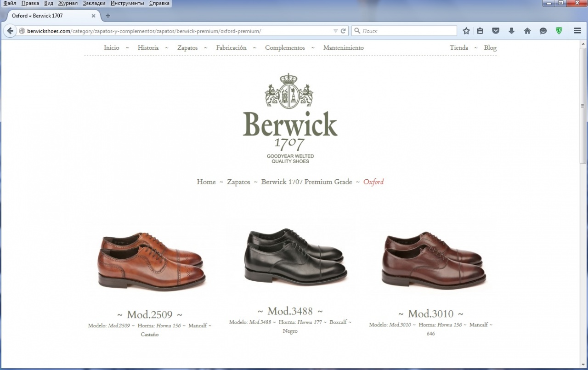Open the downloads arrow icon

[511, 31]
